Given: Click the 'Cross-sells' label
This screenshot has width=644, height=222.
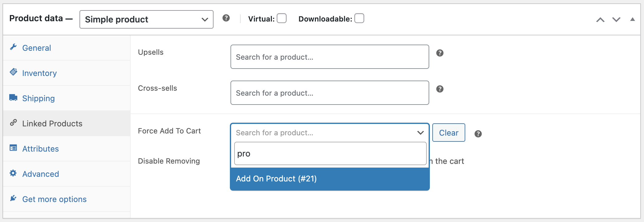Looking at the screenshot, I should coord(157,88).
